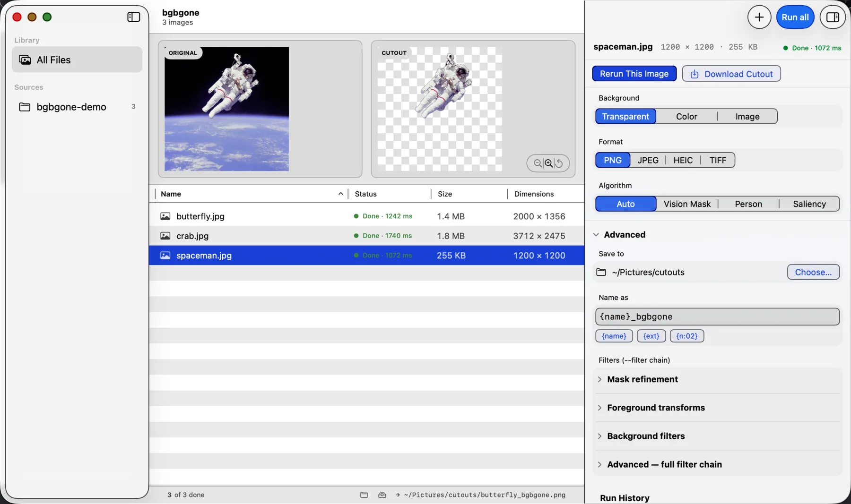851x504 pixels.
Task: Select Transparent background option
Action: point(625,116)
